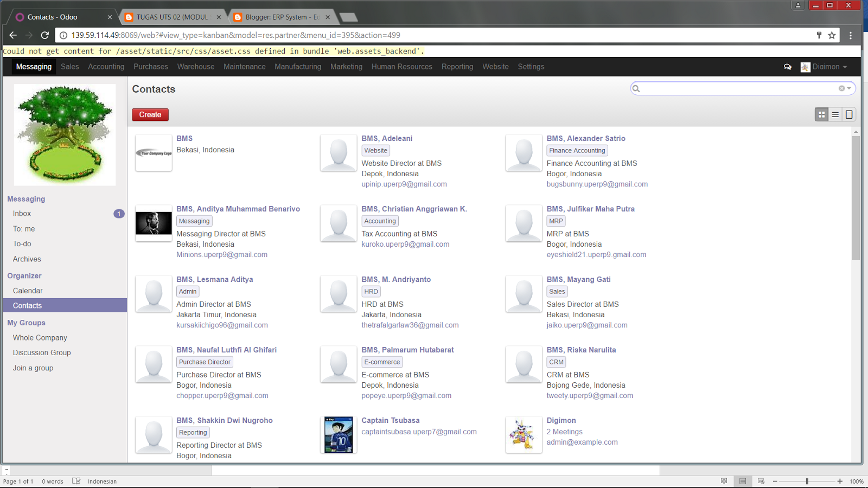Close the TUGAS UTS 02 tab

click(219, 17)
